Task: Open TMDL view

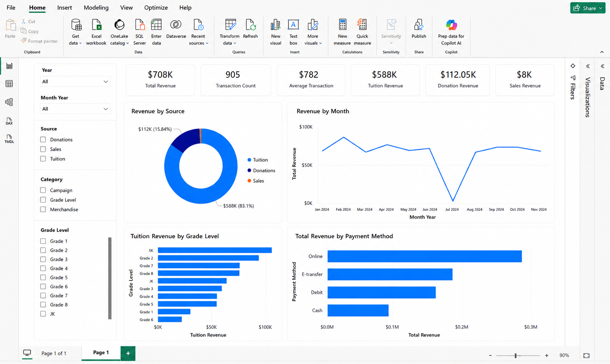Action: coord(9,139)
